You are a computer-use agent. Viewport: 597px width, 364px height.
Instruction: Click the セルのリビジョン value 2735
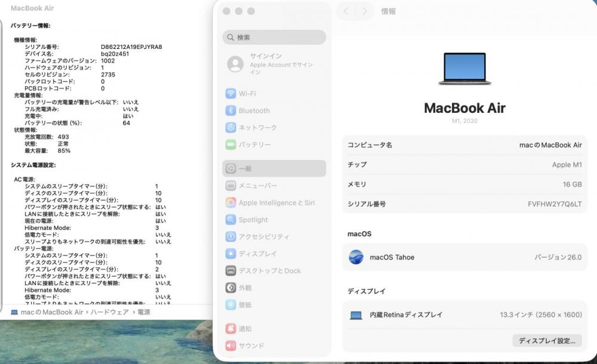coord(108,75)
